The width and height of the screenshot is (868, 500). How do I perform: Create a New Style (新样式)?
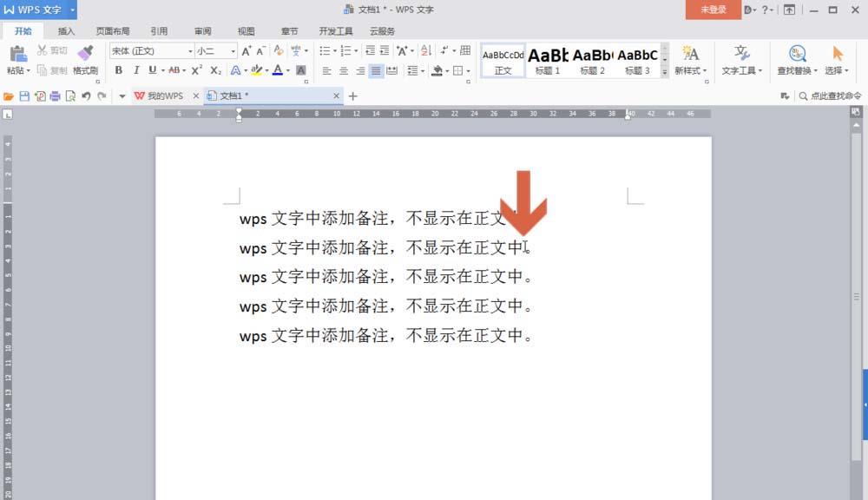(x=691, y=61)
